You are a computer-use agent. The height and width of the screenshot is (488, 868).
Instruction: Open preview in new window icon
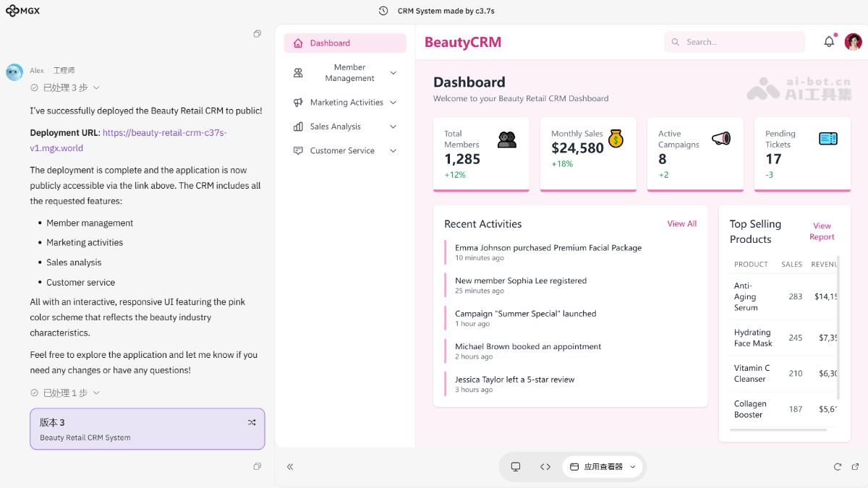tap(855, 467)
